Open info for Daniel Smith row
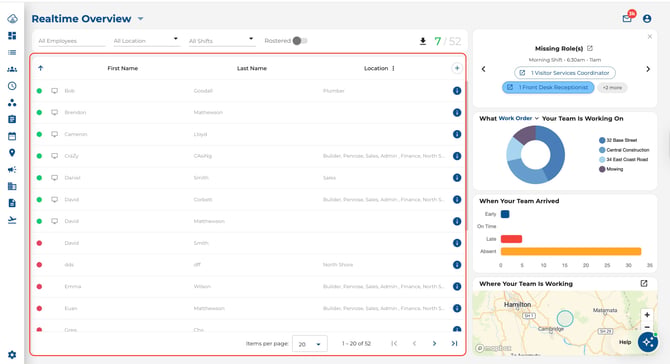The image size is (670, 364). point(457,178)
